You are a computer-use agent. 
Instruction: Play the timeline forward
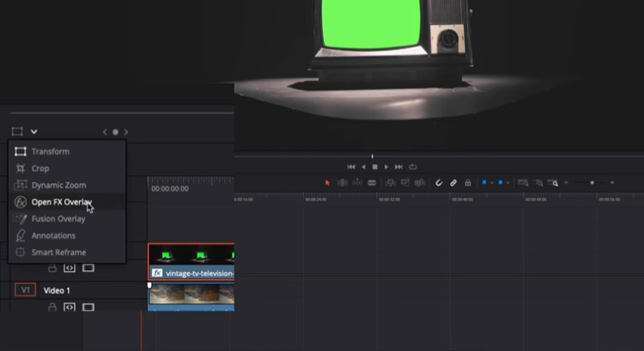(x=386, y=167)
